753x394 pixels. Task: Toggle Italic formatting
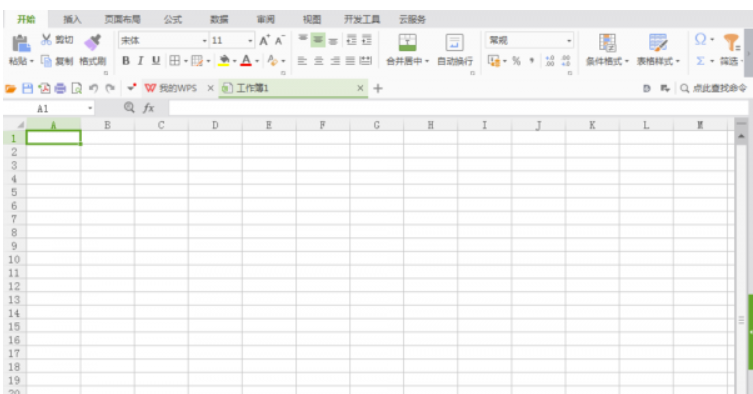click(x=141, y=61)
